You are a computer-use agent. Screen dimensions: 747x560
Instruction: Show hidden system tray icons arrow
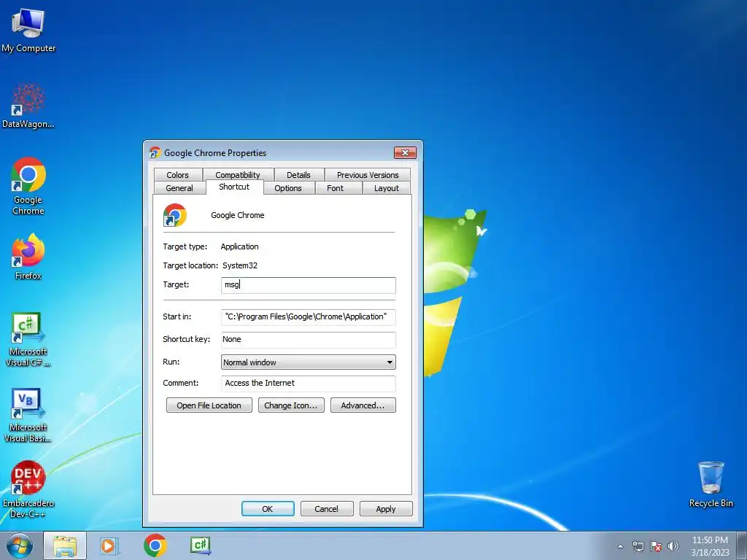click(620, 546)
